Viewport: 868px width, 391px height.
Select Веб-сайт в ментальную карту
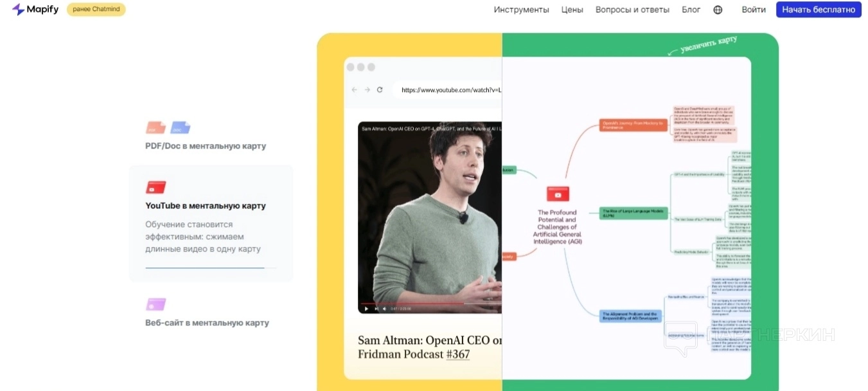(x=207, y=323)
